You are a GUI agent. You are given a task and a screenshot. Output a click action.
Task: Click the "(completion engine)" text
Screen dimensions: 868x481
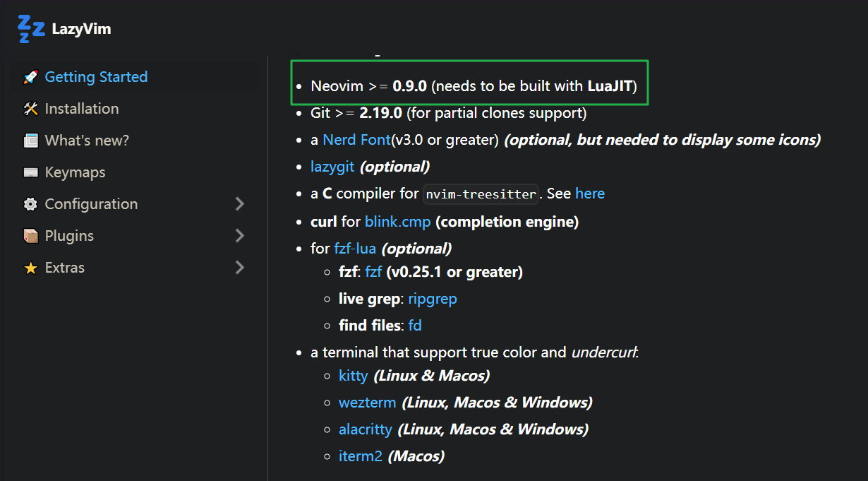(507, 222)
